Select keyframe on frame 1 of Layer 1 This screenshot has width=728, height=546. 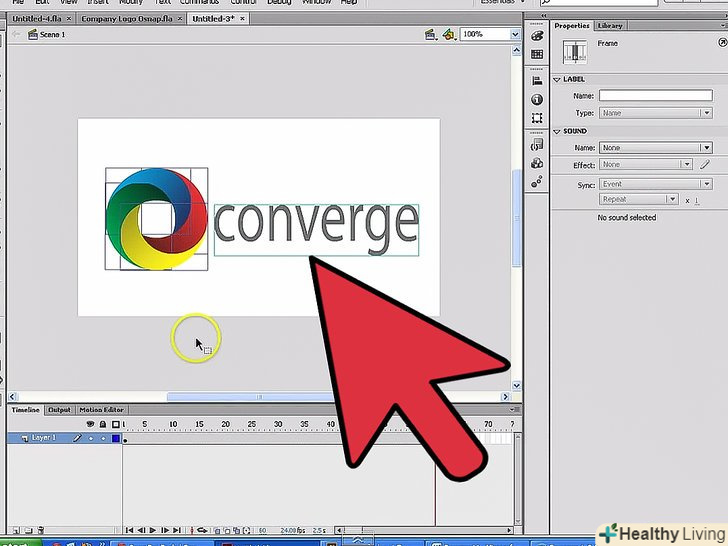tap(125, 438)
